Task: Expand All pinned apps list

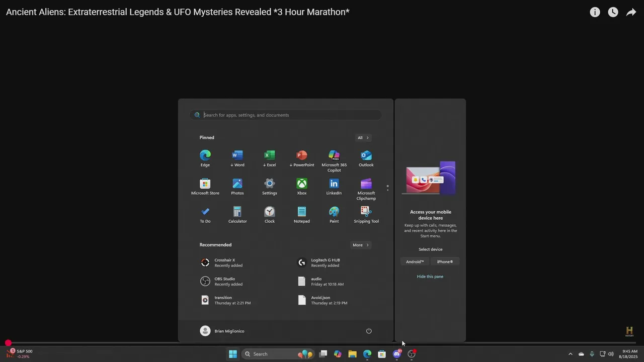Action: tap(363, 138)
